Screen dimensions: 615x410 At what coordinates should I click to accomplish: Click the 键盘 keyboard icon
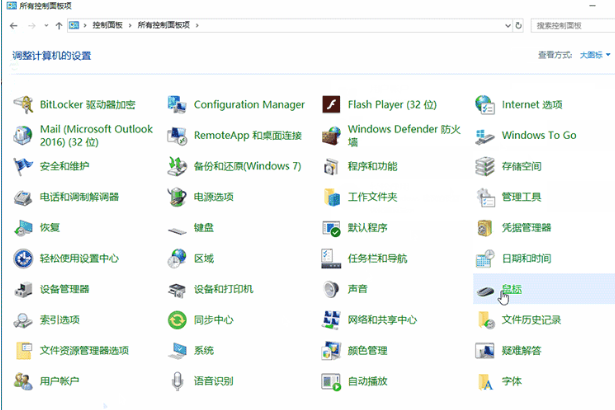tap(177, 230)
